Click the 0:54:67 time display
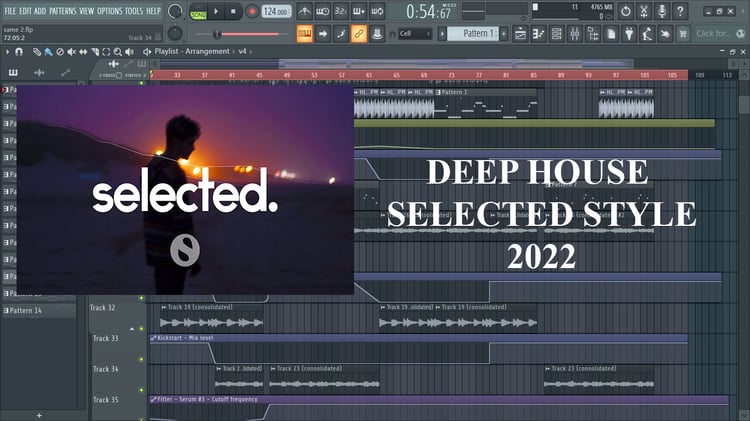The image size is (750, 421). point(429,11)
